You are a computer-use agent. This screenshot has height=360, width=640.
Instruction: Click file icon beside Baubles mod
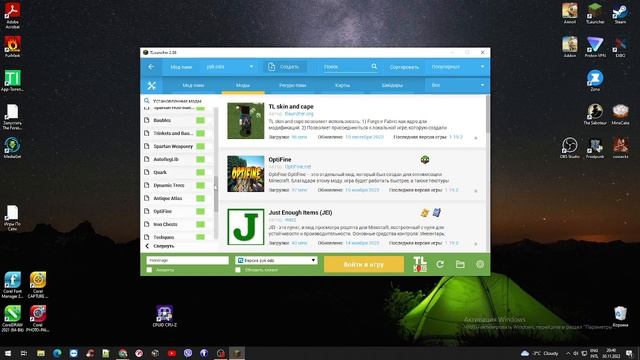pos(147,120)
